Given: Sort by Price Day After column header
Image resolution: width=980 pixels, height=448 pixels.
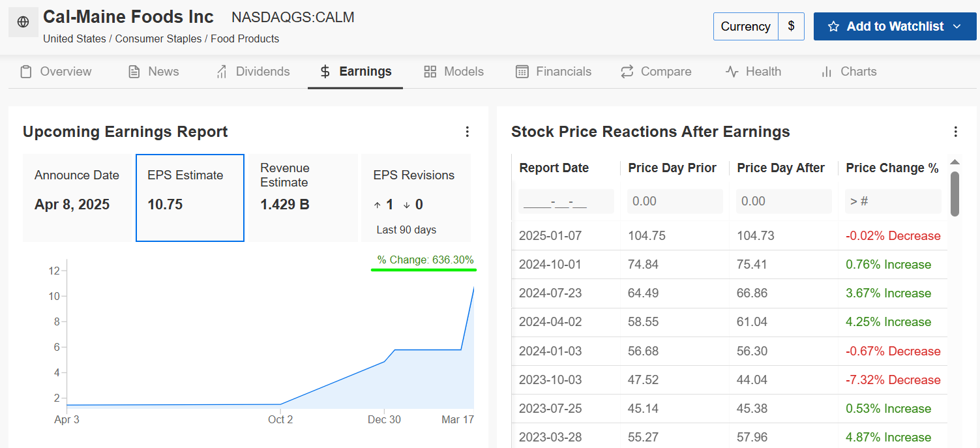Looking at the screenshot, I should point(780,168).
